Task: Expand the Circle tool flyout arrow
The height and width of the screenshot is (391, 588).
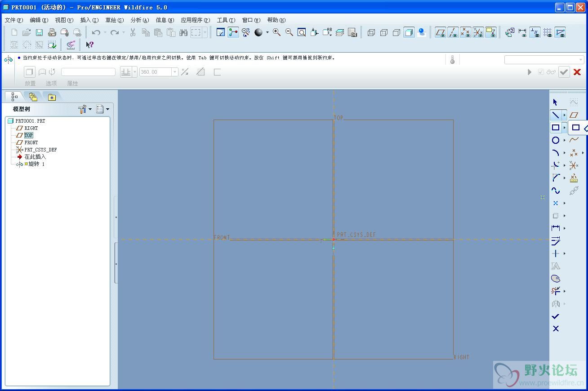Action: tap(565, 141)
